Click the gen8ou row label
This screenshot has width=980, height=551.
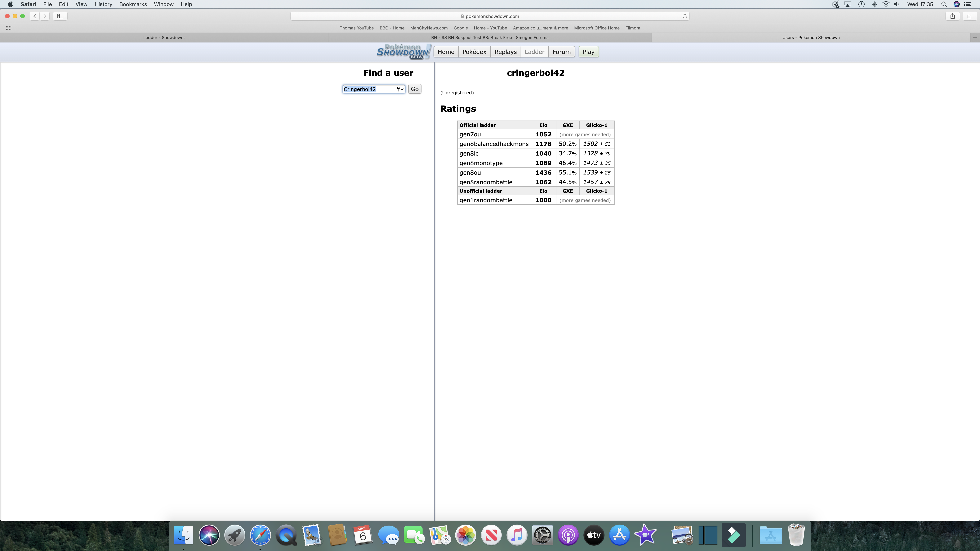click(x=470, y=172)
